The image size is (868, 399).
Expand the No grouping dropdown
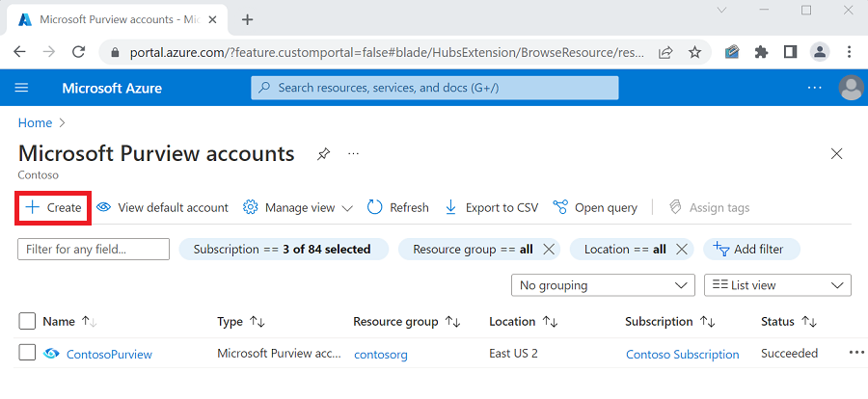click(603, 285)
